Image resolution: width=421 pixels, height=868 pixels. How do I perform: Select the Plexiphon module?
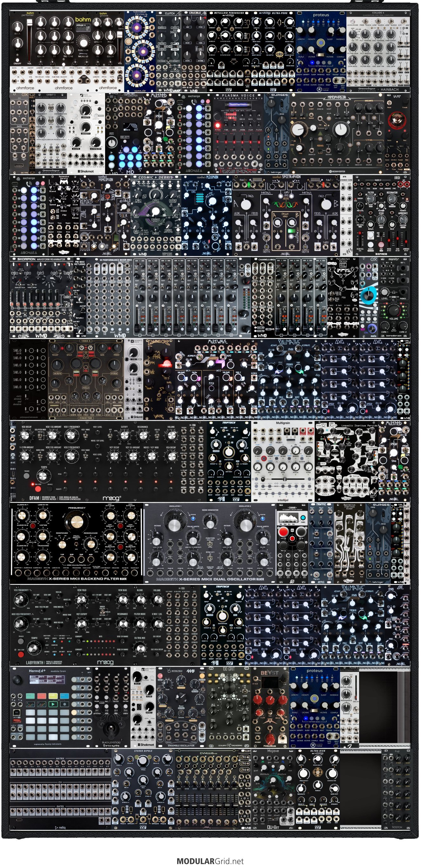207,216
